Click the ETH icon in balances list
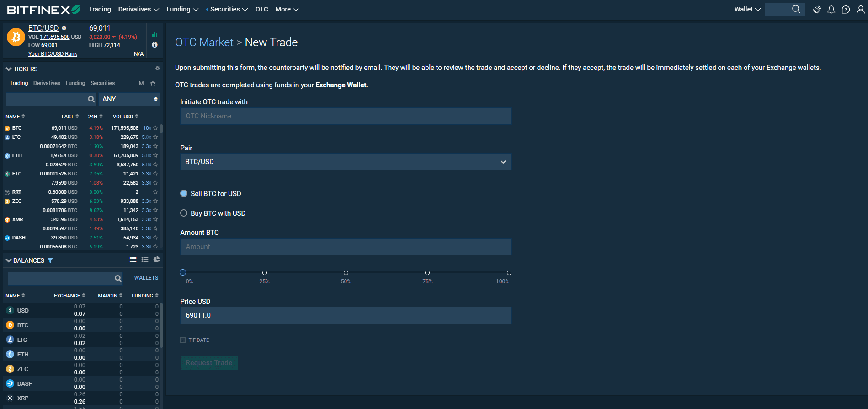Viewport: 868px width, 409px height. [x=10, y=354]
